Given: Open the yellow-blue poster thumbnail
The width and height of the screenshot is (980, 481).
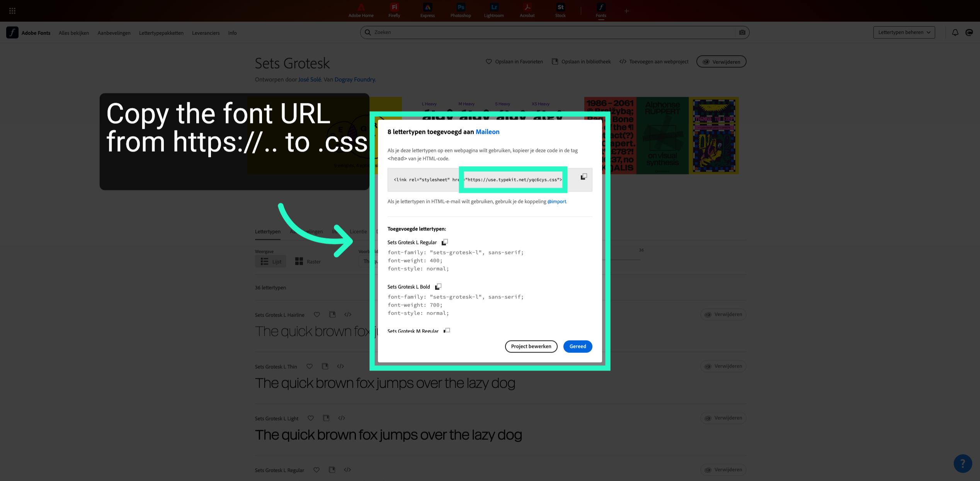Looking at the screenshot, I should (713, 135).
